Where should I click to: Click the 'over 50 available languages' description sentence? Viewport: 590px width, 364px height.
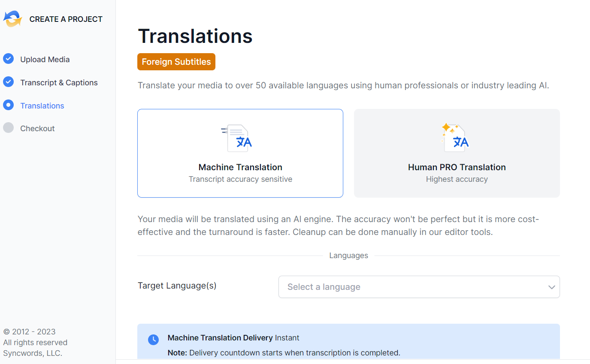[343, 85]
